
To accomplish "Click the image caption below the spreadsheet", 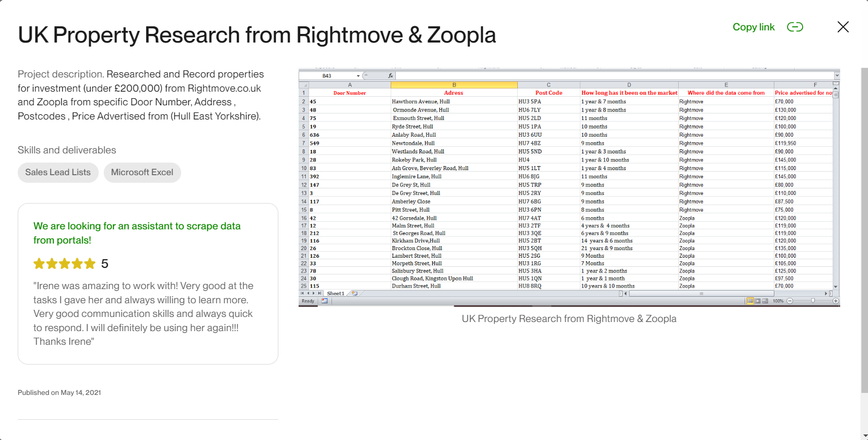I will (569, 318).
